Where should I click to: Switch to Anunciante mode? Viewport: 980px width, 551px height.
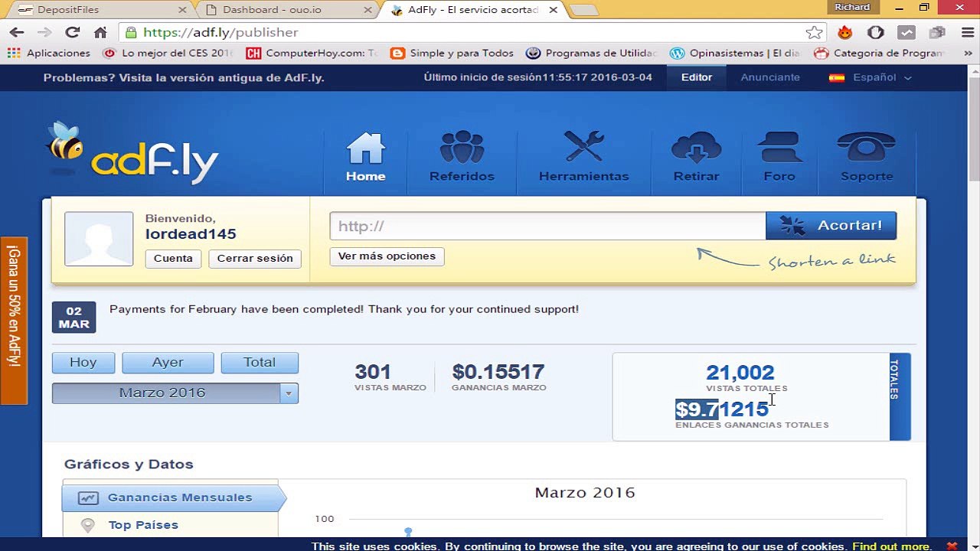click(x=770, y=77)
